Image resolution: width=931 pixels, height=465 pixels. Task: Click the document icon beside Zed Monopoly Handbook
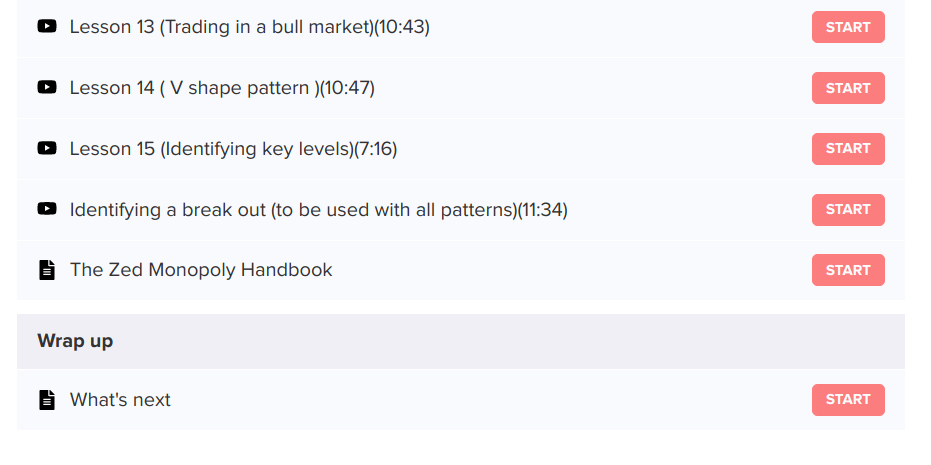point(46,270)
